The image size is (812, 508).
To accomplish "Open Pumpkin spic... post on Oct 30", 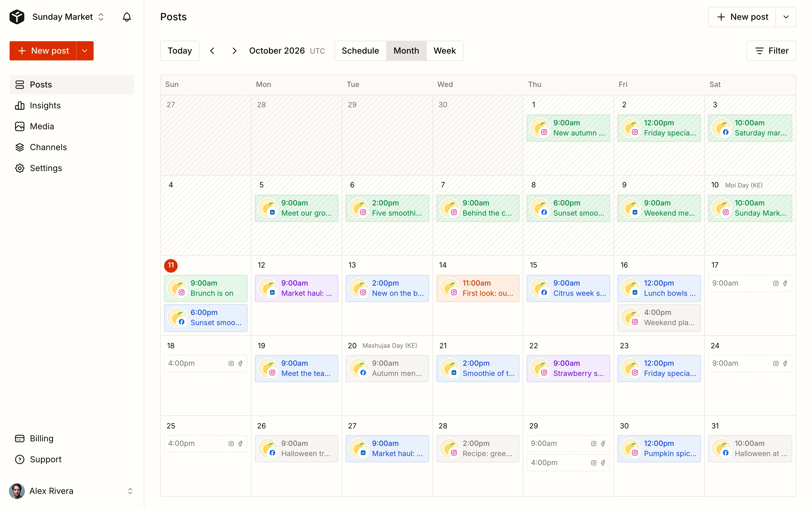I will (x=659, y=449).
